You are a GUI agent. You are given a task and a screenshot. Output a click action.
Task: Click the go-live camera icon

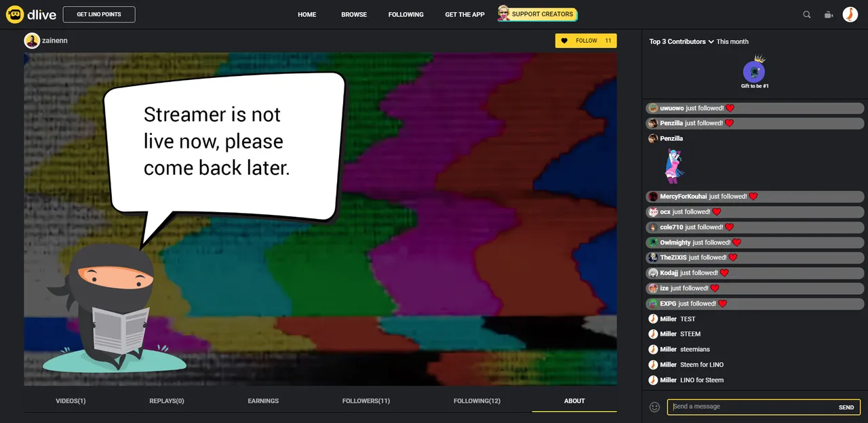pos(828,14)
